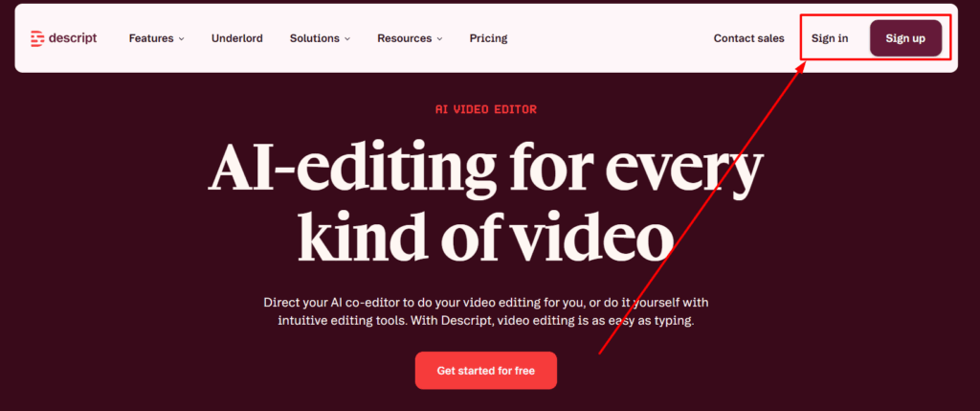Go to the Underlord page

[x=237, y=38]
